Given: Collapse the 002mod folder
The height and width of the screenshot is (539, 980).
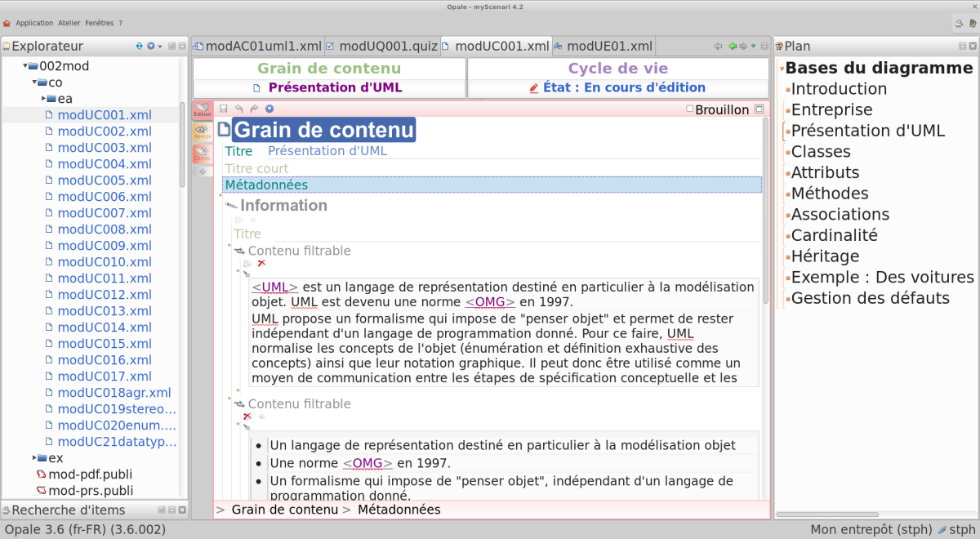Looking at the screenshot, I should pos(26,66).
